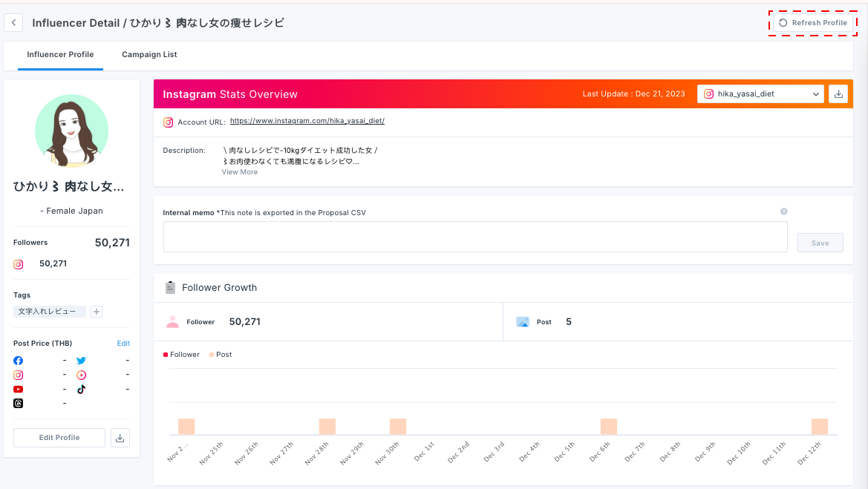Click the back arrow beside Influencer Detail
The image size is (868, 489).
click(x=13, y=23)
